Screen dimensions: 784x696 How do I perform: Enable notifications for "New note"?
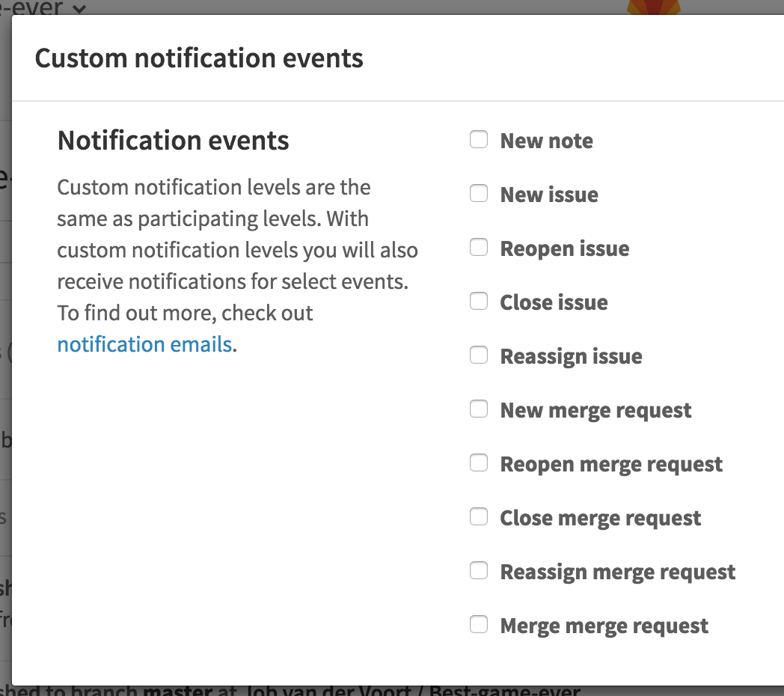pos(478,139)
